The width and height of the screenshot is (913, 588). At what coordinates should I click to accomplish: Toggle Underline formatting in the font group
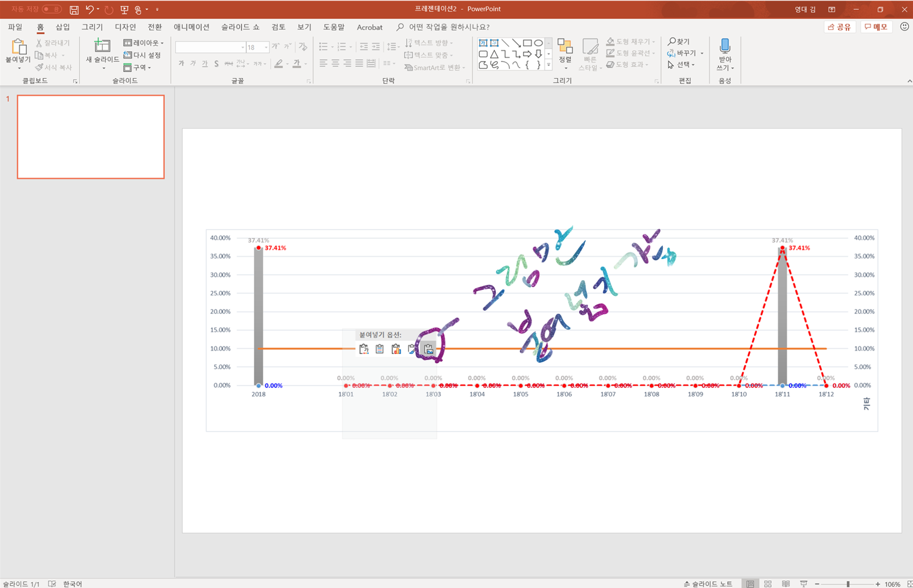coord(204,64)
